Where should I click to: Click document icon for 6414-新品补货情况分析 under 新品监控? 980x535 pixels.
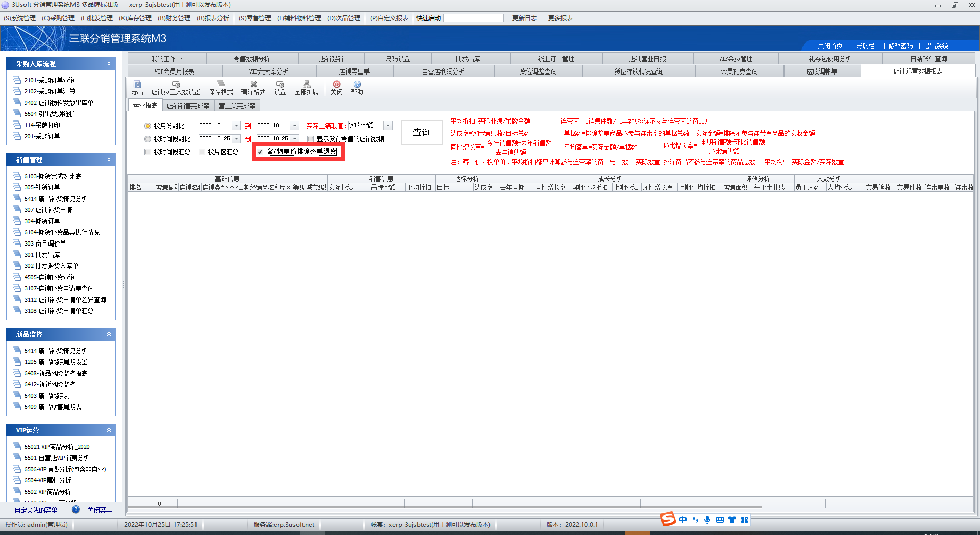pos(17,350)
